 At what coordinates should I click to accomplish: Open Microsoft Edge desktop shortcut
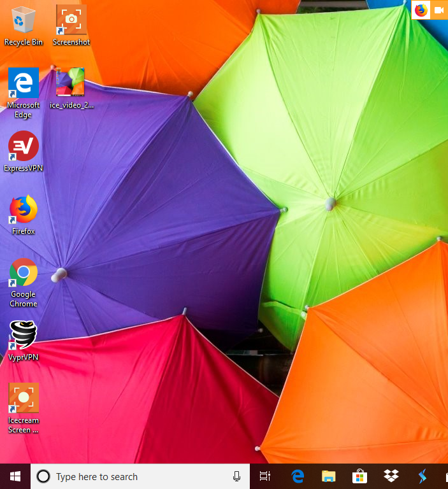point(24,83)
